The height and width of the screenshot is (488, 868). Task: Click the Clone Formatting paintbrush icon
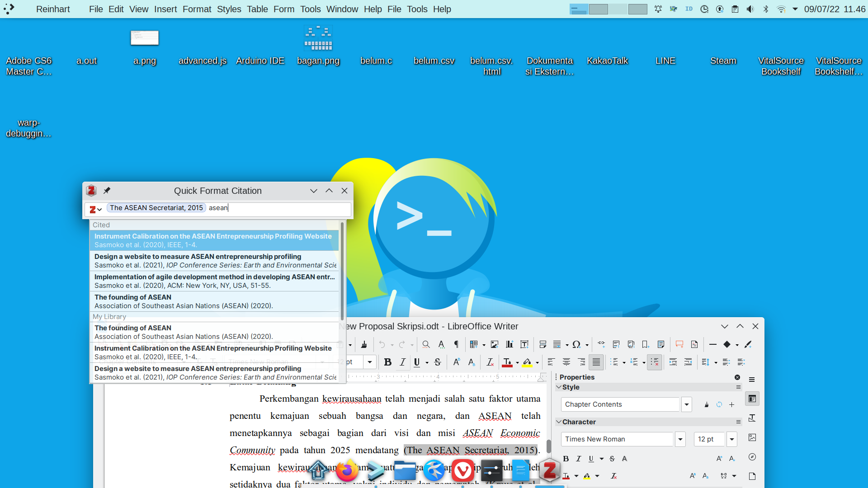tap(364, 345)
